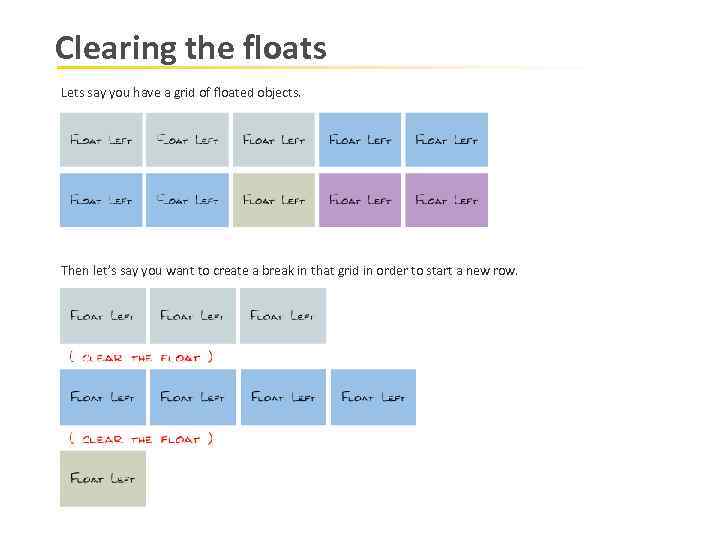Select the first gray box in the top grid
720x540 pixels.
[101, 140]
